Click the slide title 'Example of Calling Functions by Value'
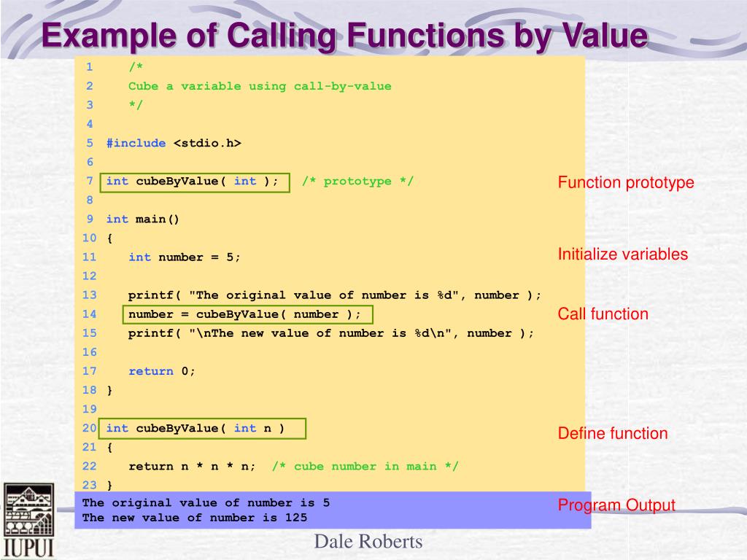The width and height of the screenshot is (747, 560). coord(345,36)
